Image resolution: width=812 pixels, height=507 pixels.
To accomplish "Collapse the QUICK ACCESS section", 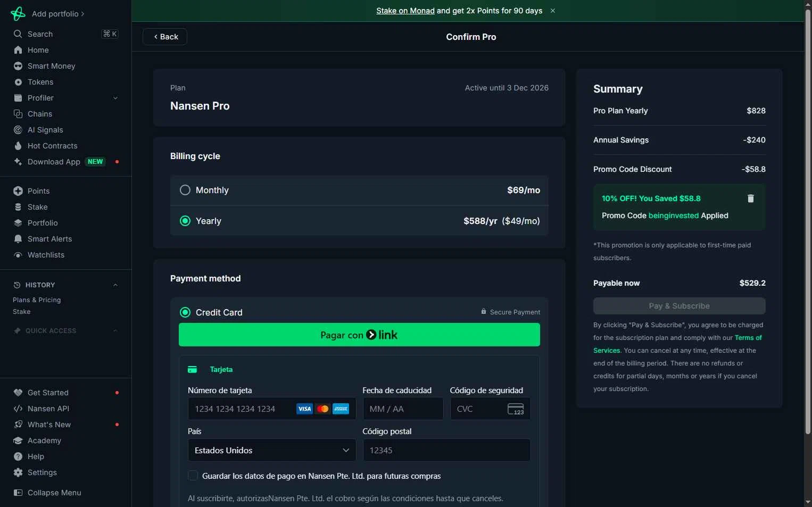I will pos(115,331).
